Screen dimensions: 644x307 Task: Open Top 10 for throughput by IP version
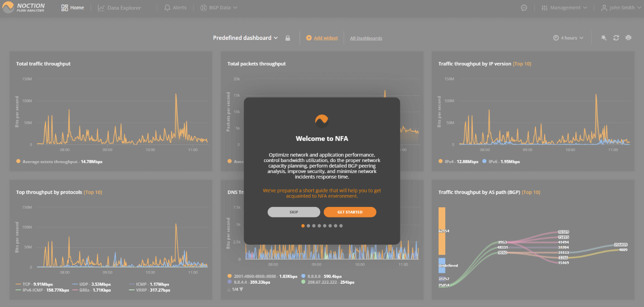[522, 64]
